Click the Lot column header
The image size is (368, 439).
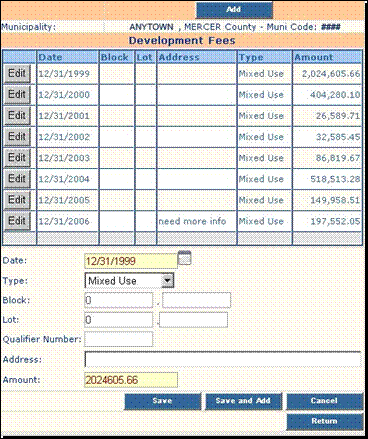coord(146,57)
